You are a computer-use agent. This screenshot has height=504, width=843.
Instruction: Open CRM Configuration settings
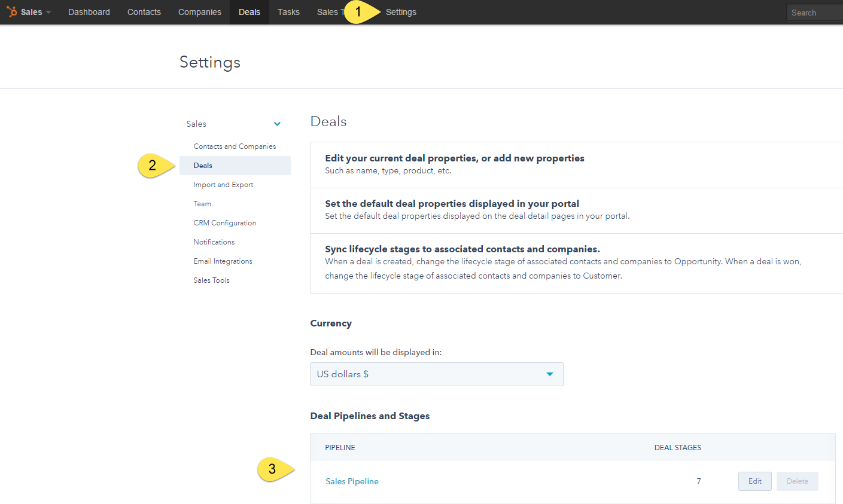pyautogui.click(x=225, y=223)
